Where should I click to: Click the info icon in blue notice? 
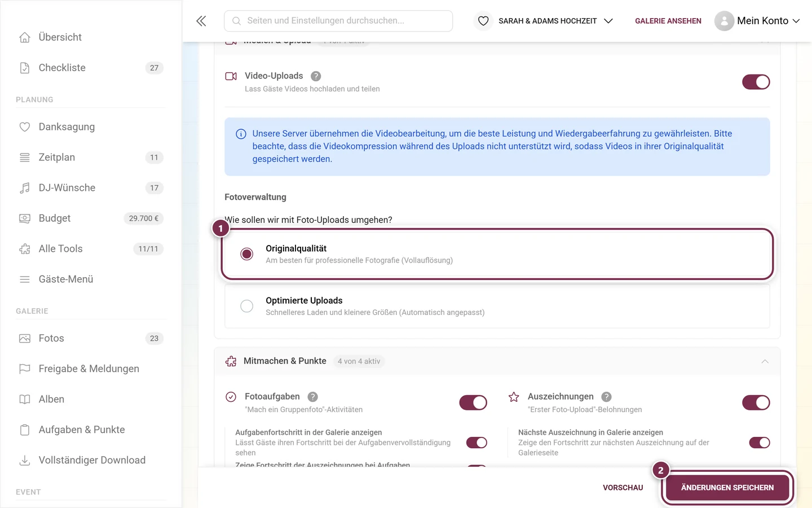coord(241,134)
